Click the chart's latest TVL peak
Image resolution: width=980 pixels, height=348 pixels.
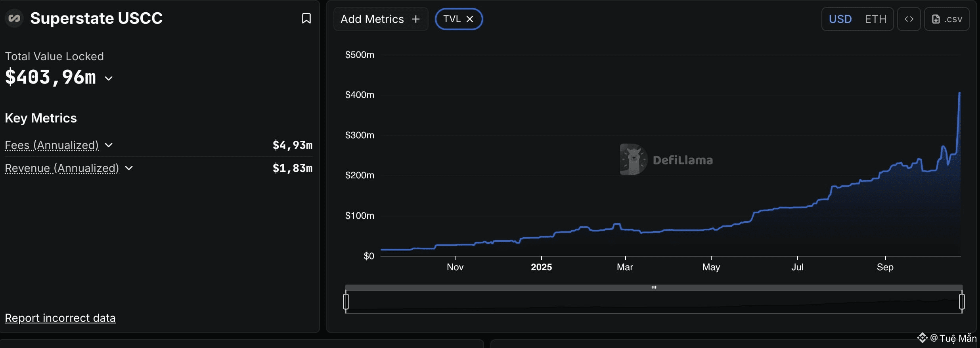coord(959,93)
